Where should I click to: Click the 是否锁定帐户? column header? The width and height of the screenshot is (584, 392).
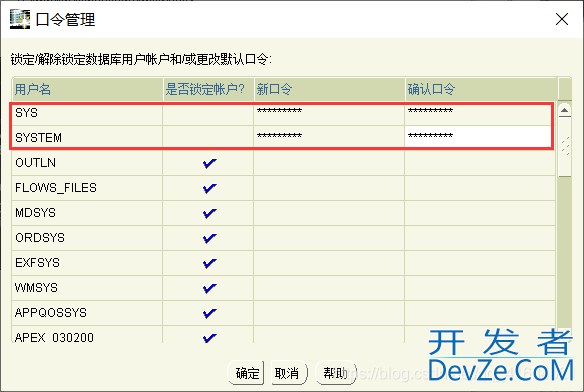coord(209,89)
